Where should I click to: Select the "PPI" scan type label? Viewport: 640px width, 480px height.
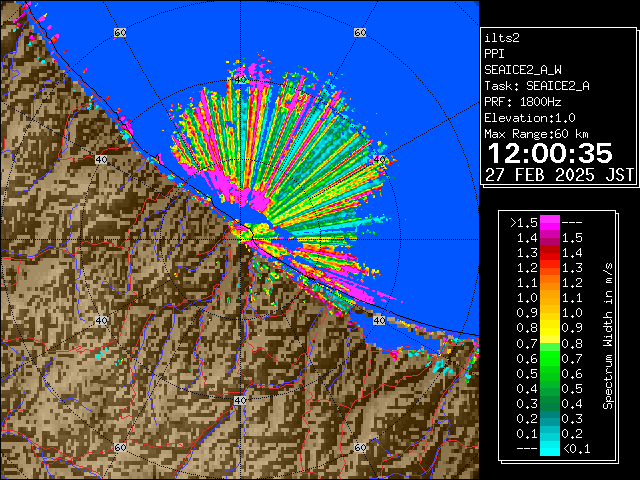(x=494, y=54)
